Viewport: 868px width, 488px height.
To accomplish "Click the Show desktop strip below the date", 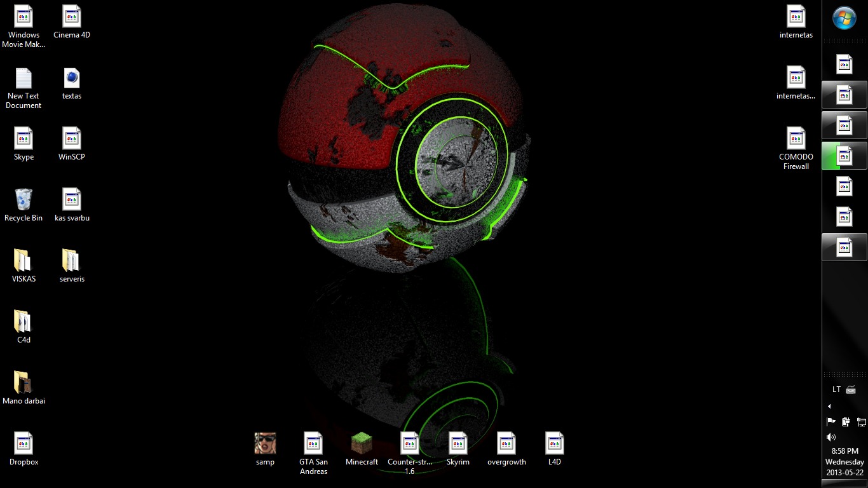I will point(844,484).
